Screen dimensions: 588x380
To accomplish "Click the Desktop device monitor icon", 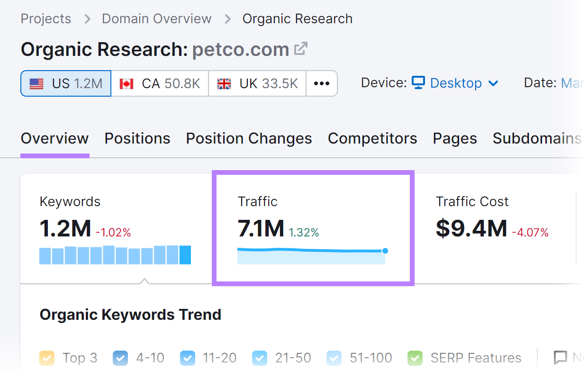I will [417, 83].
